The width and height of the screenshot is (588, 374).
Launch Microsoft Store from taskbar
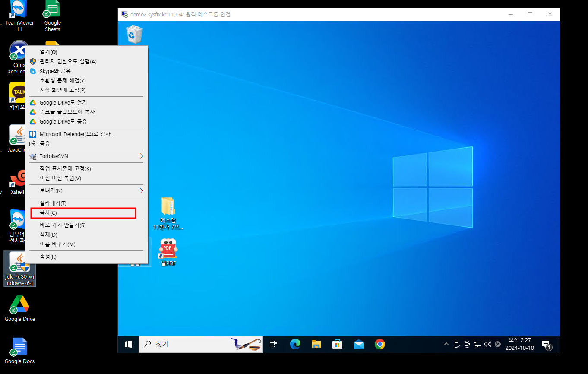click(337, 344)
